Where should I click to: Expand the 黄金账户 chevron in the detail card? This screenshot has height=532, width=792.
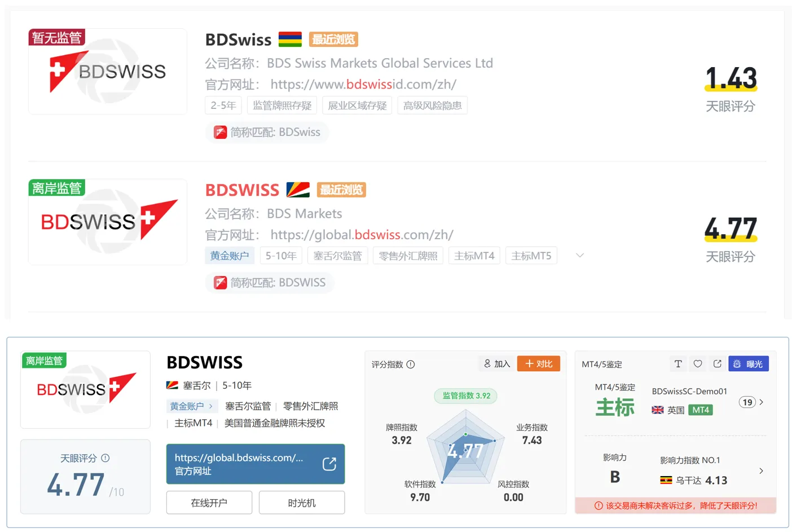pos(211,406)
